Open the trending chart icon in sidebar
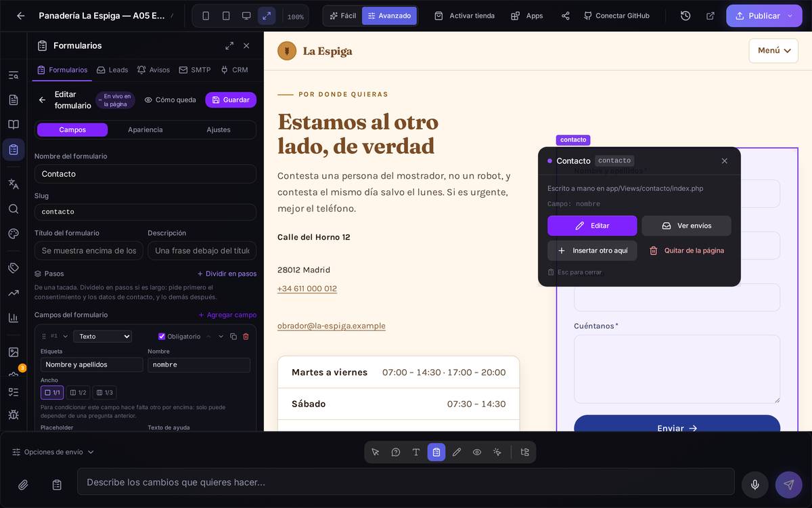 pos(14,293)
